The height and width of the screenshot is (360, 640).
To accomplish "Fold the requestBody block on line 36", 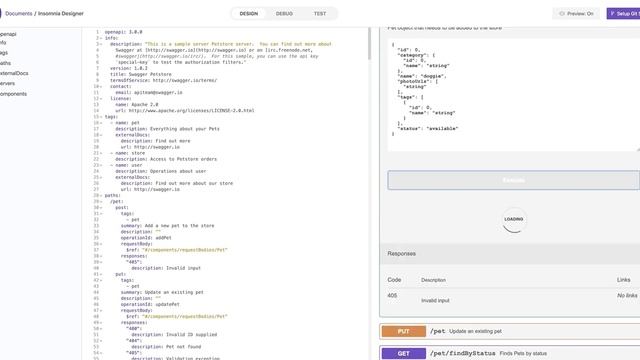I will (x=101, y=244).
